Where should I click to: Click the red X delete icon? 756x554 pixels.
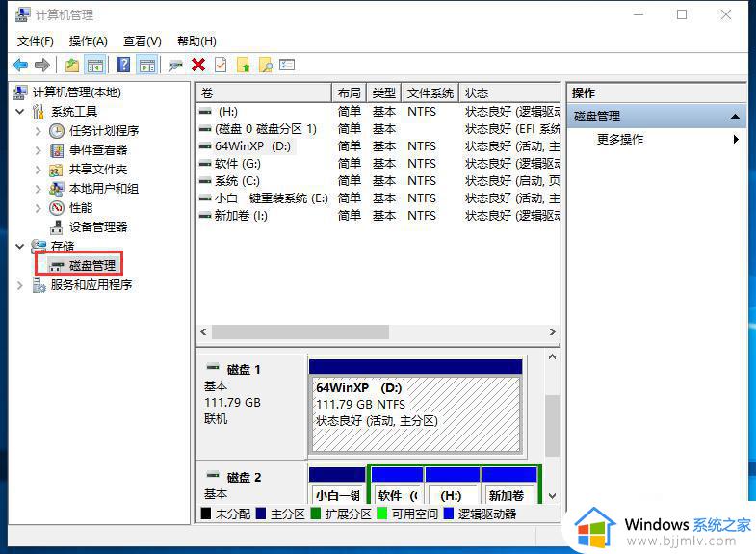[x=198, y=65]
